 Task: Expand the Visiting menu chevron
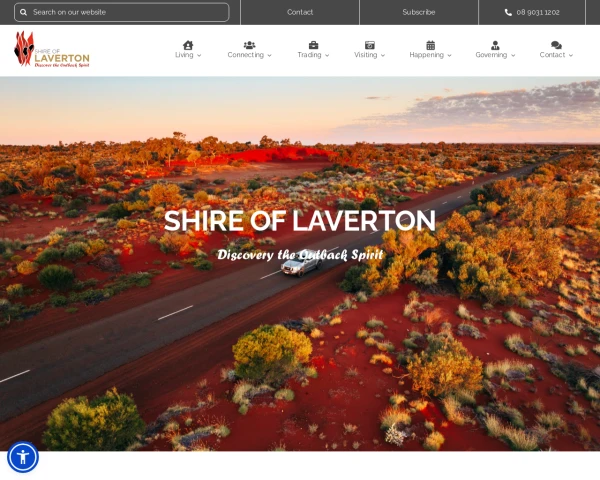pyautogui.click(x=383, y=56)
